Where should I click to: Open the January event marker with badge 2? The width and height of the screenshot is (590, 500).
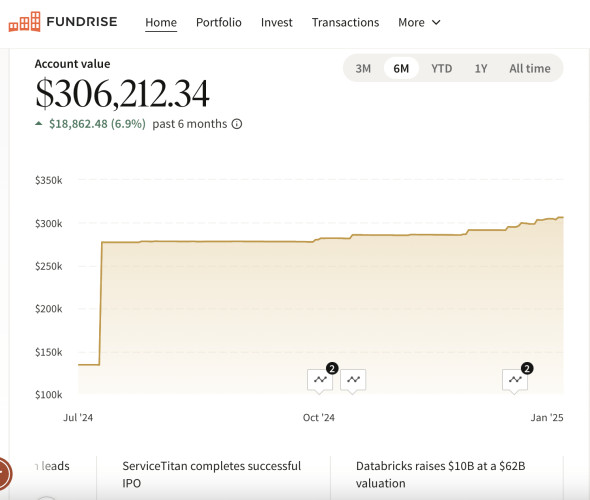pos(515,381)
